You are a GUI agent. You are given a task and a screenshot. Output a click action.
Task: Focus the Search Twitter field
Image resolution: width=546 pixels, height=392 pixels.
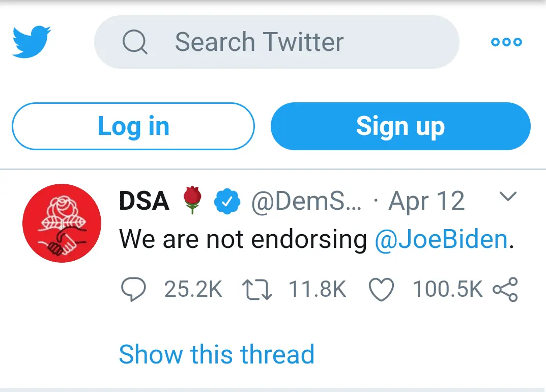click(285, 42)
